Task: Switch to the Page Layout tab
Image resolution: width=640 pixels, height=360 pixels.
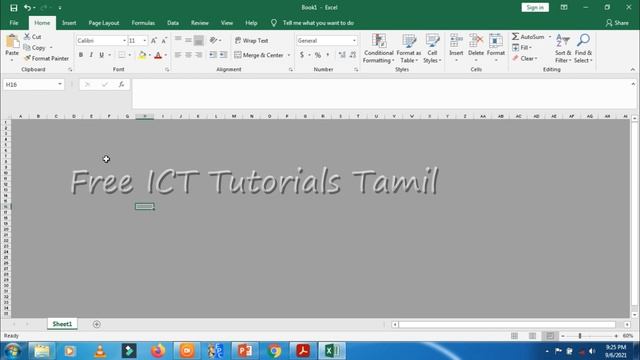Action: tap(104, 23)
